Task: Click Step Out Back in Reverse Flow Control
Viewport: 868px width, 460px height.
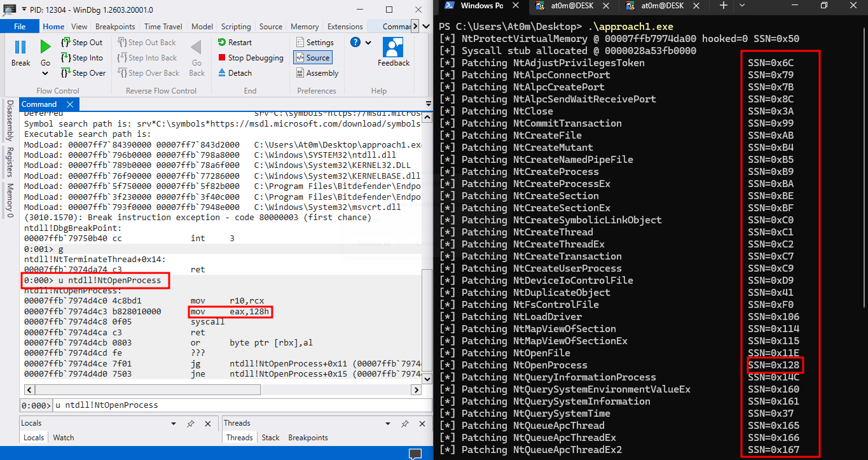Action: (x=147, y=42)
